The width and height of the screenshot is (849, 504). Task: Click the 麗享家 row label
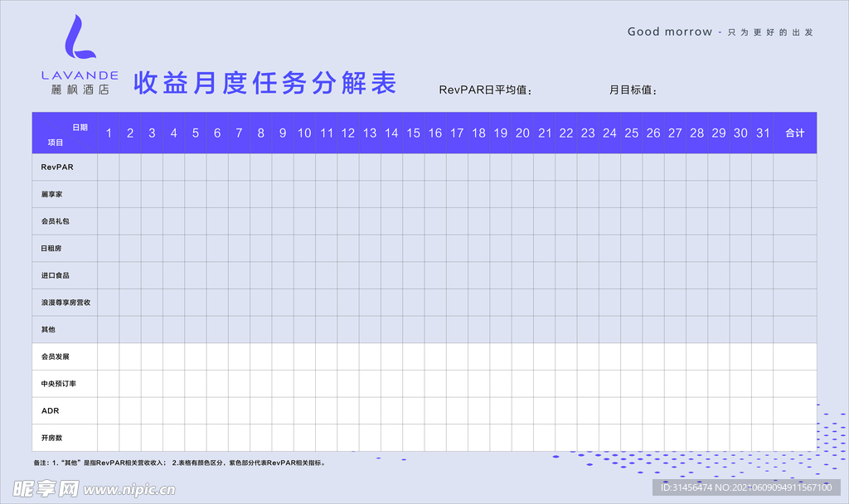pos(53,194)
